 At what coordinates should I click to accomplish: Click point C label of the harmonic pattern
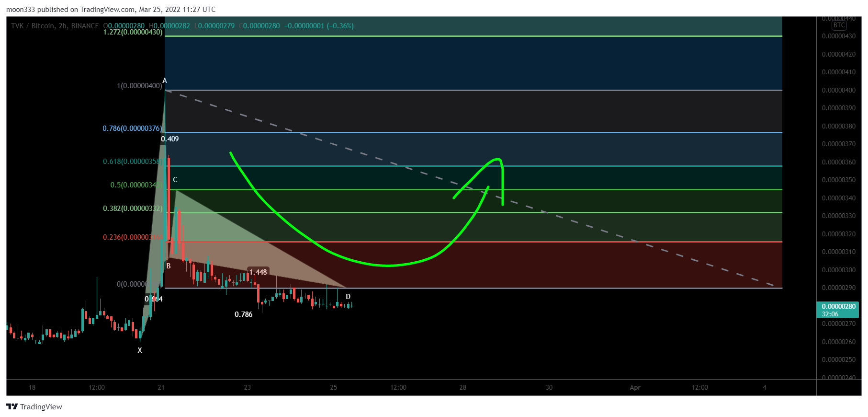coord(175,180)
